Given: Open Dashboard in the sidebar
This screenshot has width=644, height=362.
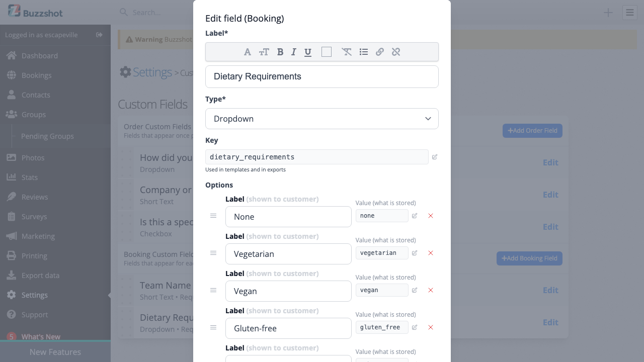Looking at the screenshot, I should pyautogui.click(x=55, y=56).
